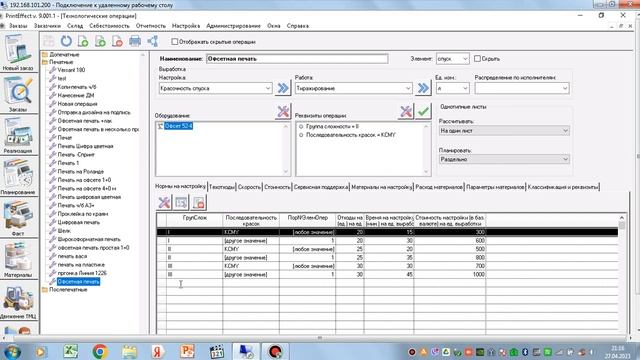Click the tools icon above the norms table
The height and width of the screenshot is (360, 640).
[x=164, y=202]
